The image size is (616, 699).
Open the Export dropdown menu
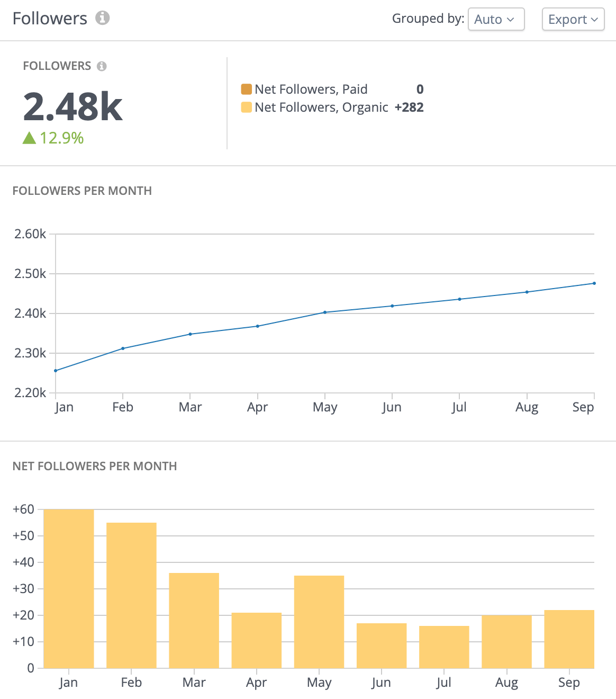click(573, 19)
